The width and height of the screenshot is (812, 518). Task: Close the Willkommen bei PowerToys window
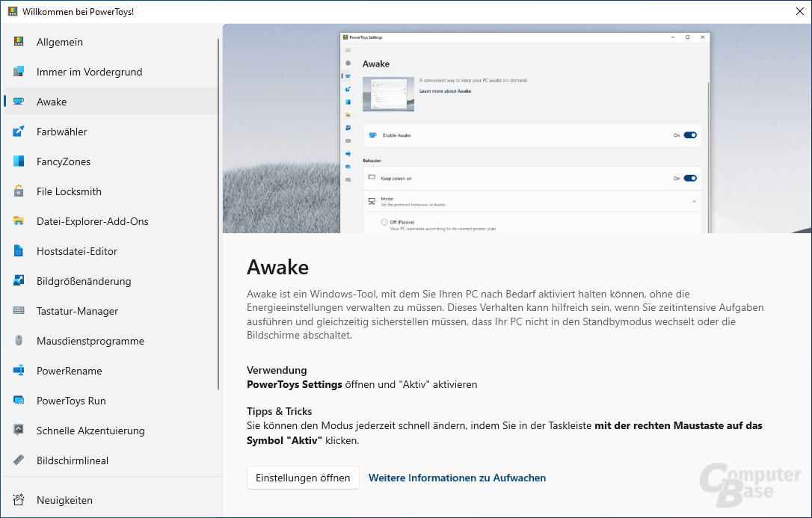click(x=799, y=11)
